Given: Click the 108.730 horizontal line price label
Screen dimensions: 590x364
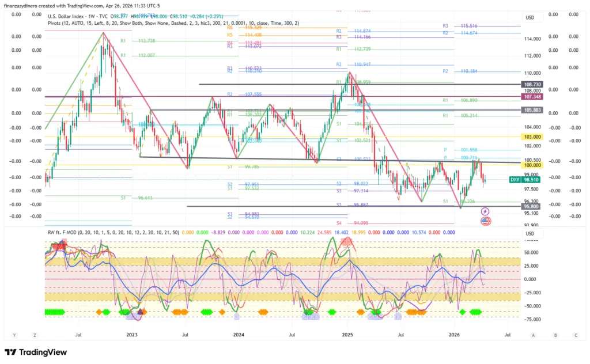Looking at the screenshot, I should (531, 84).
